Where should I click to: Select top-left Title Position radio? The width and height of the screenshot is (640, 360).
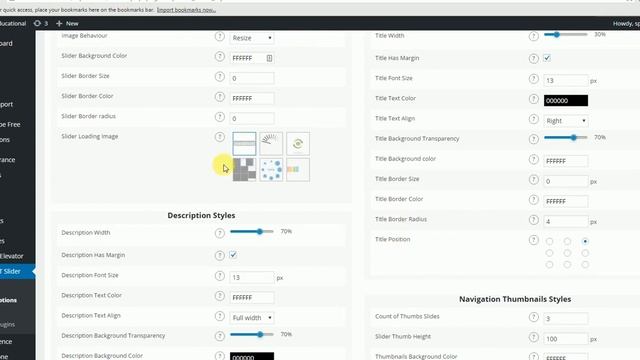click(x=549, y=242)
